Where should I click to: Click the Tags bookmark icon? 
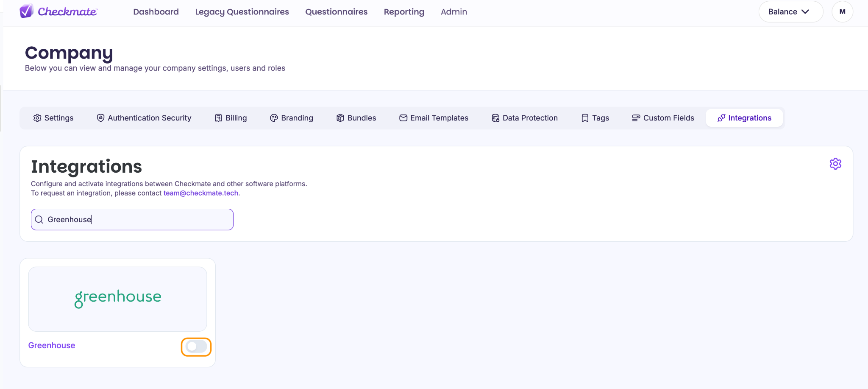(x=585, y=118)
